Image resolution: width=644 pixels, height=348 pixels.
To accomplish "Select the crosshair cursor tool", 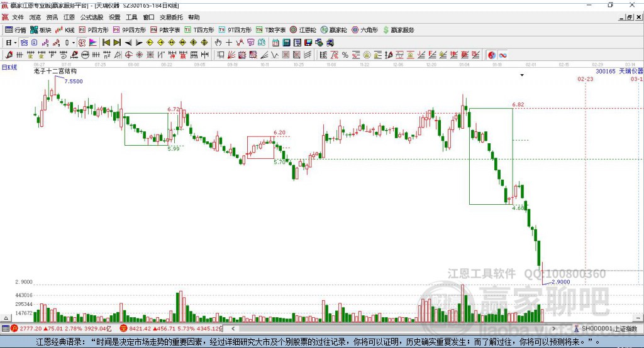I will point(229,43).
